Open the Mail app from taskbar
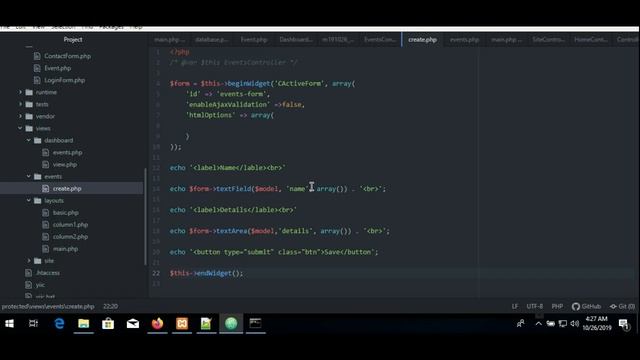Image resolution: width=640 pixels, height=360 pixels. pos(133,324)
